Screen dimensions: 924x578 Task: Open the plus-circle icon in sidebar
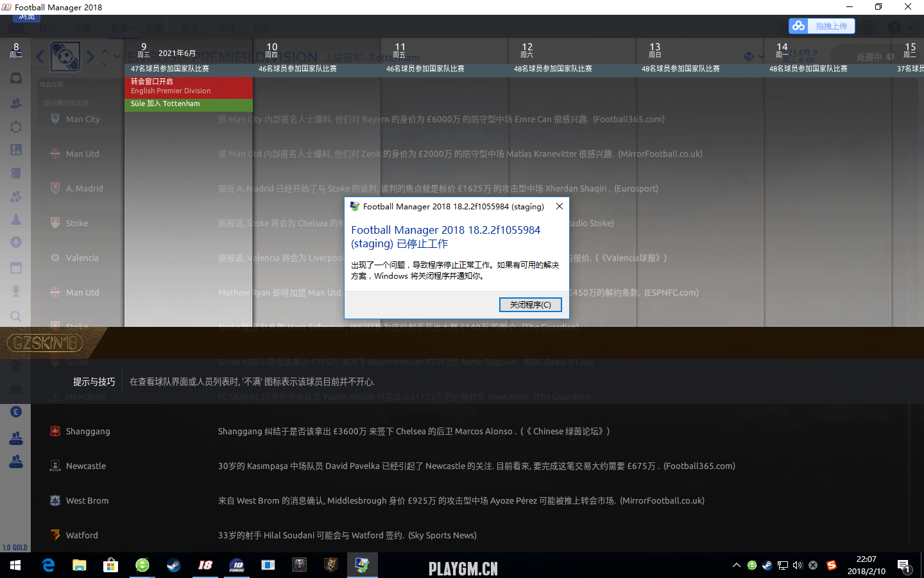[16, 242]
